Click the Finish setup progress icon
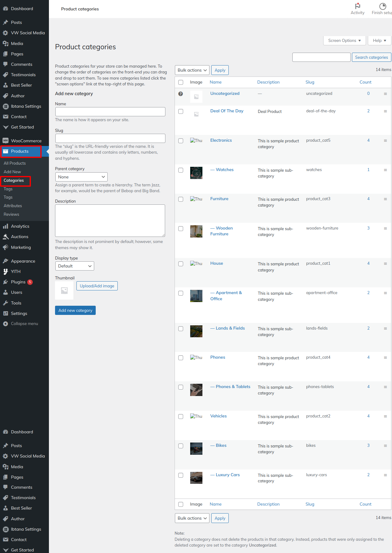 pyautogui.click(x=383, y=6)
